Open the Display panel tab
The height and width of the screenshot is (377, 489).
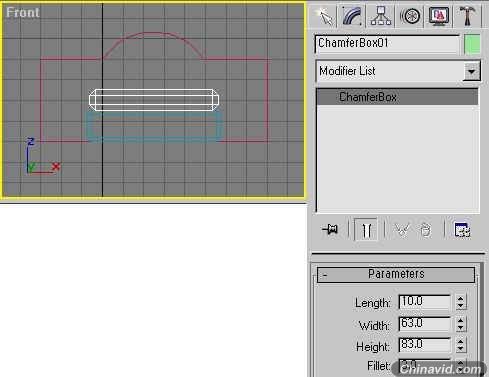click(438, 16)
